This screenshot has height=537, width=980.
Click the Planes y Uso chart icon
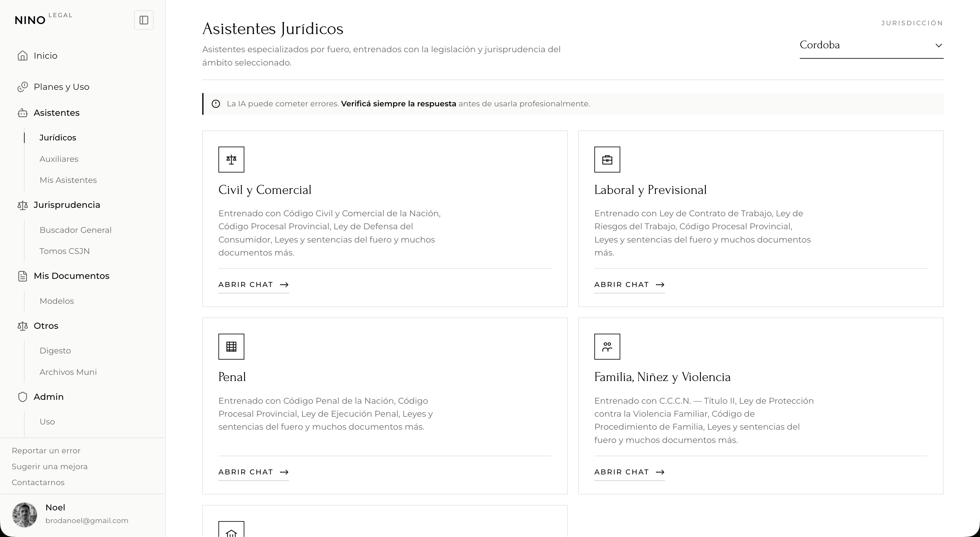22,87
